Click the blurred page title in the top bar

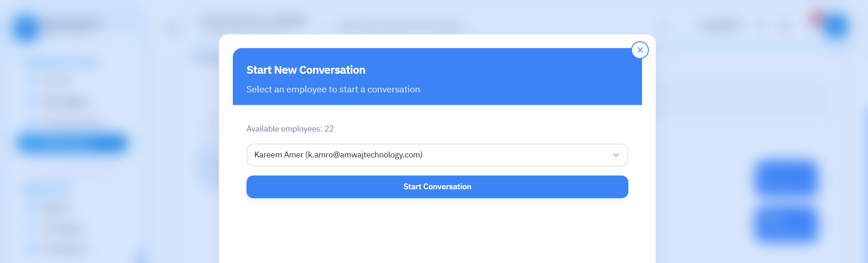click(x=253, y=21)
